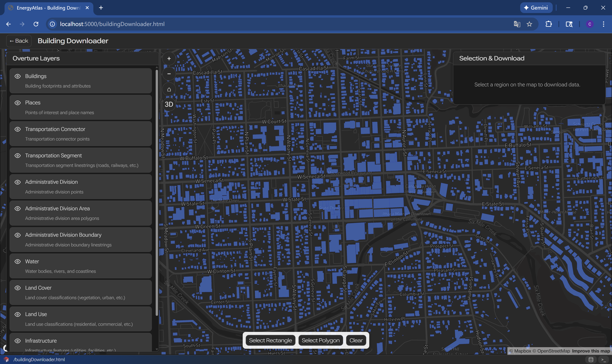
Task: Open browser extensions puzzle icon
Action: [549, 24]
